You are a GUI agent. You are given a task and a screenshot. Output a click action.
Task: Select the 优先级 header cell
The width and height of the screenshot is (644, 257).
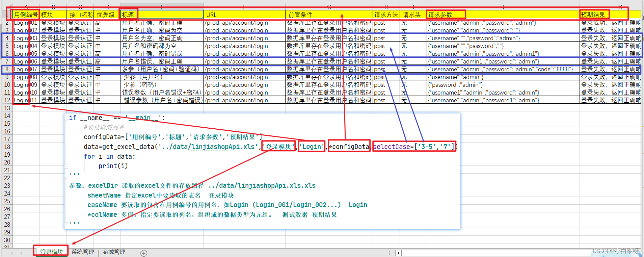(x=107, y=15)
